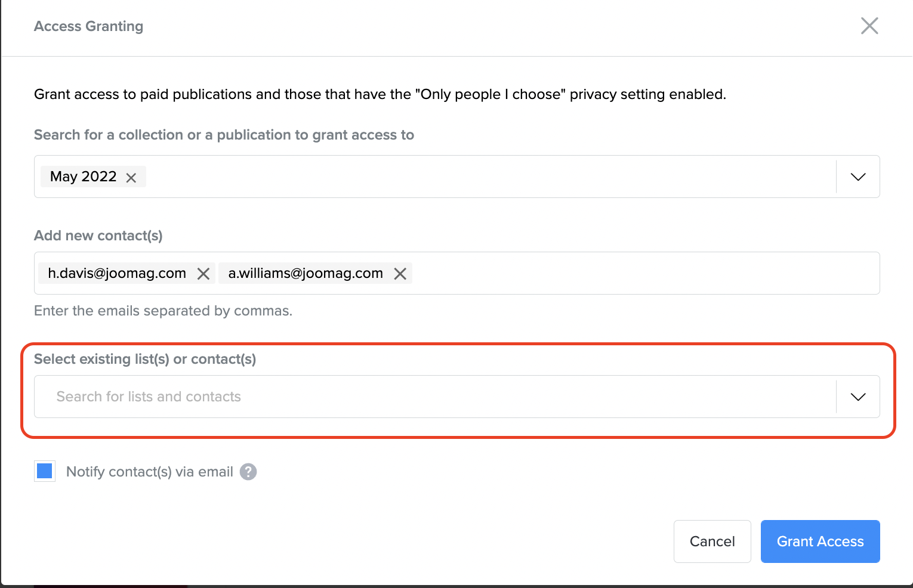This screenshot has height=588, width=913.
Task: Remove the May 2022 publication tag
Action: tap(131, 177)
